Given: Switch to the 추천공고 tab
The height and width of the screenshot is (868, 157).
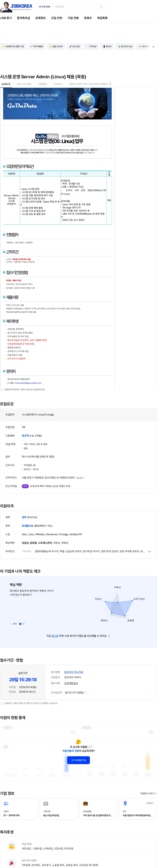Looking at the screenshot, I should click(58, 84).
